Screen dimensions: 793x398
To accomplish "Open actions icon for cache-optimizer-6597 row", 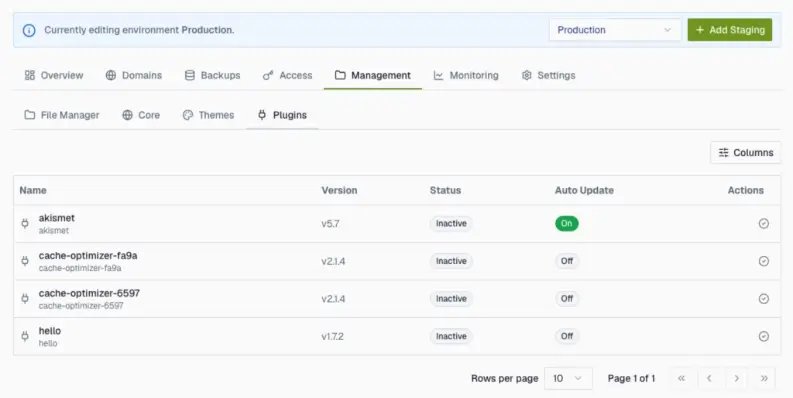I will [x=764, y=298].
